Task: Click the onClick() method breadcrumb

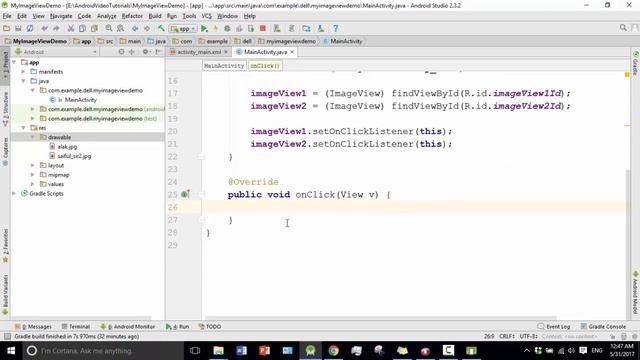Action: coord(265,66)
